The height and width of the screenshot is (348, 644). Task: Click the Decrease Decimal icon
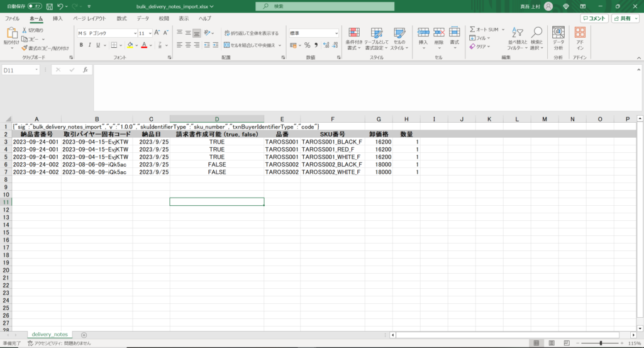pos(335,45)
